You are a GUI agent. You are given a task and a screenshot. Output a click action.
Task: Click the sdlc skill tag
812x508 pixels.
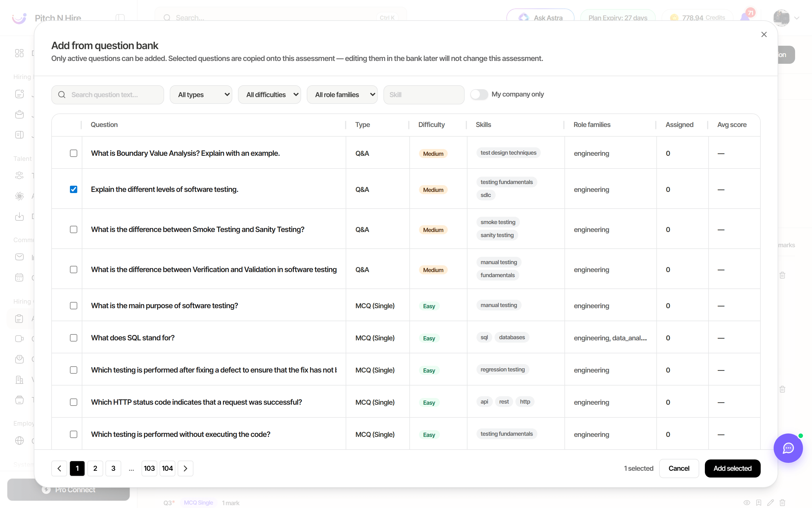(486, 195)
